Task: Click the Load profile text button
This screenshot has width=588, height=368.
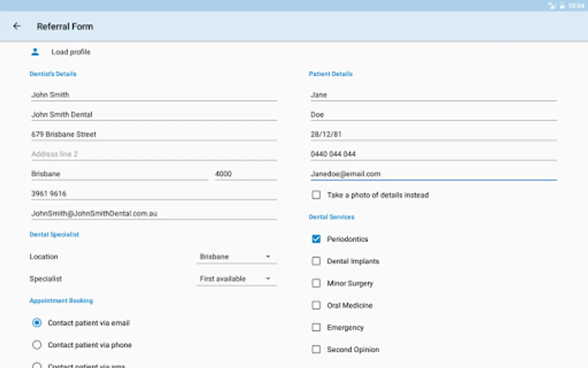Action: pos(71,52)
